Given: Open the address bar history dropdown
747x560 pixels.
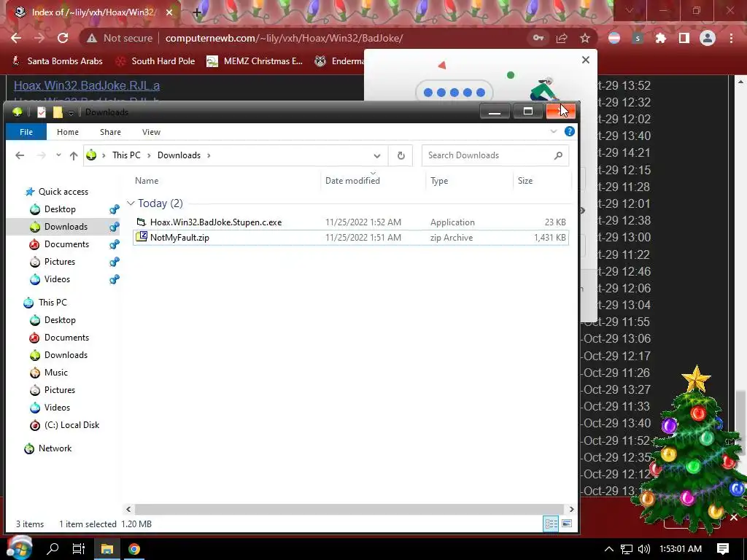Looking at the screenshot, I should (x=377, y=156).
